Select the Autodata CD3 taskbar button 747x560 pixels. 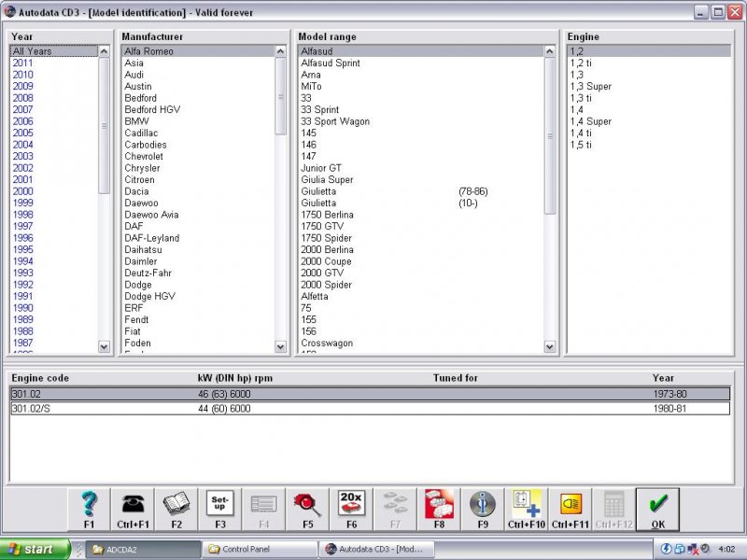click(x=376, y=549)
